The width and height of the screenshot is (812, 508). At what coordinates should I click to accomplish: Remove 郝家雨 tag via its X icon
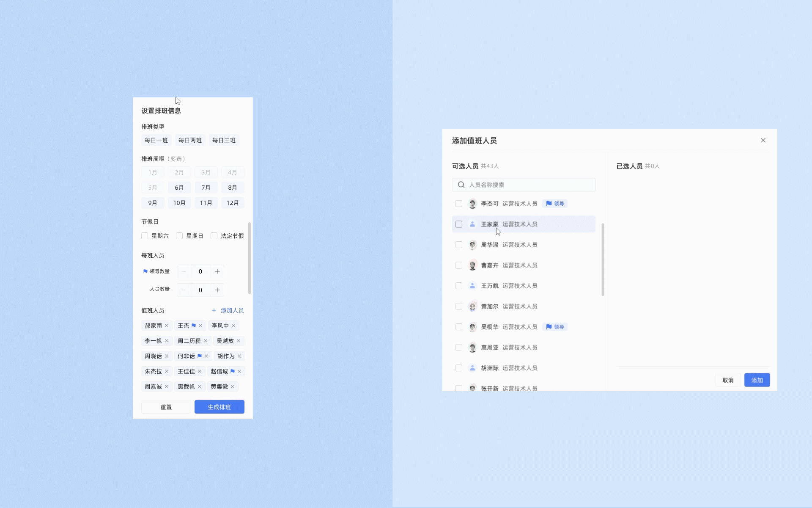click(167, 326)
